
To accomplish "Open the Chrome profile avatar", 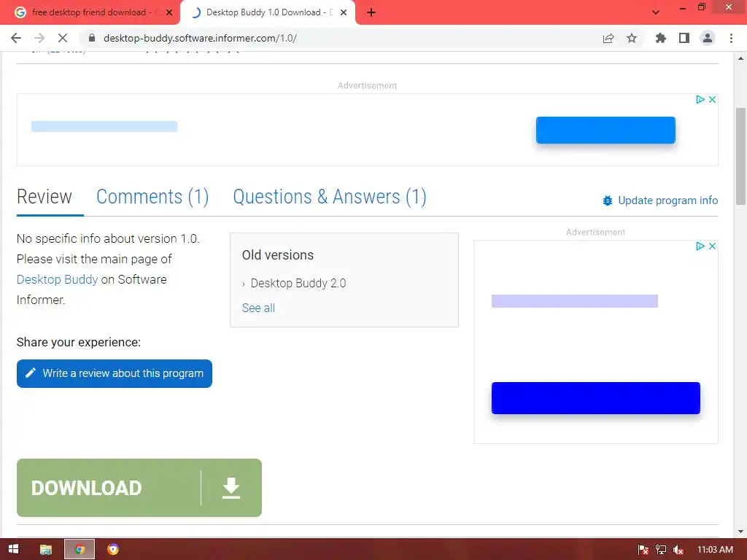I will point(708,38).
